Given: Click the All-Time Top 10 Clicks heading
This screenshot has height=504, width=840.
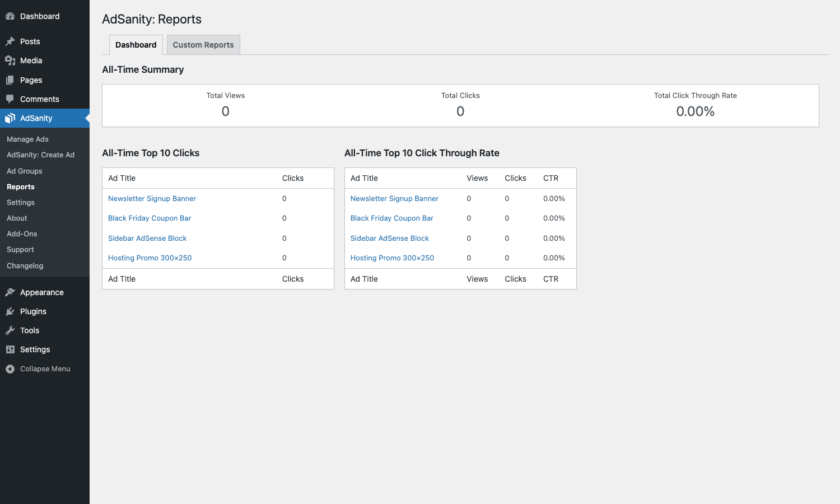Looking at the screenshot, I should 151,153.
